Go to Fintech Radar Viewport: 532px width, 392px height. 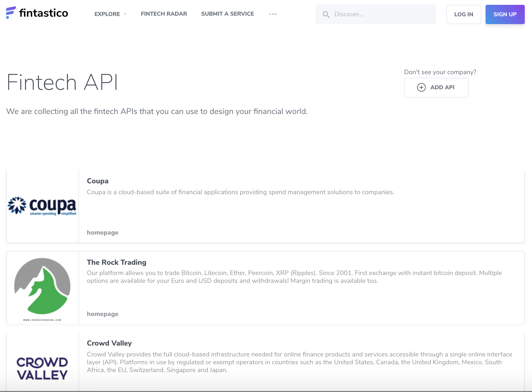pos(164,14)
